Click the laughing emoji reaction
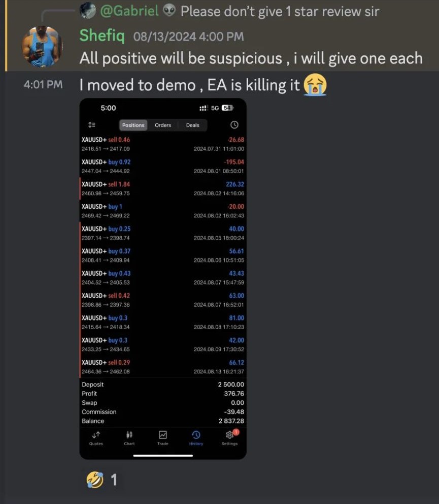 point(95,480)
